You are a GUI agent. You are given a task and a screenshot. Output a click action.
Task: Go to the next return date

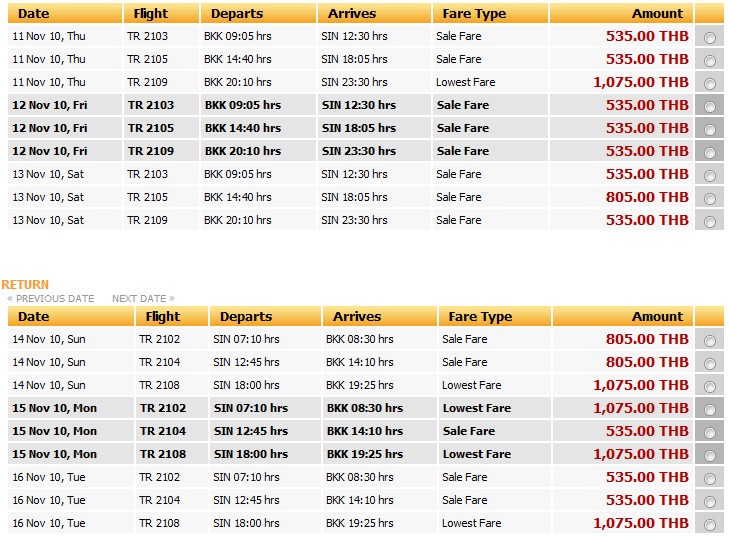[142, 298]
